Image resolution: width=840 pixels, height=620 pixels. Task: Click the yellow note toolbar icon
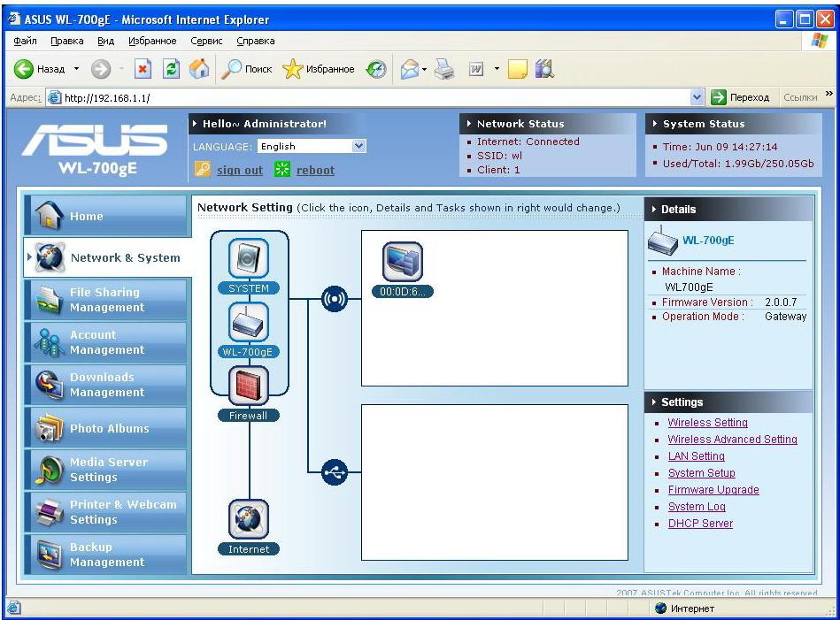click(x=517, y=69)
